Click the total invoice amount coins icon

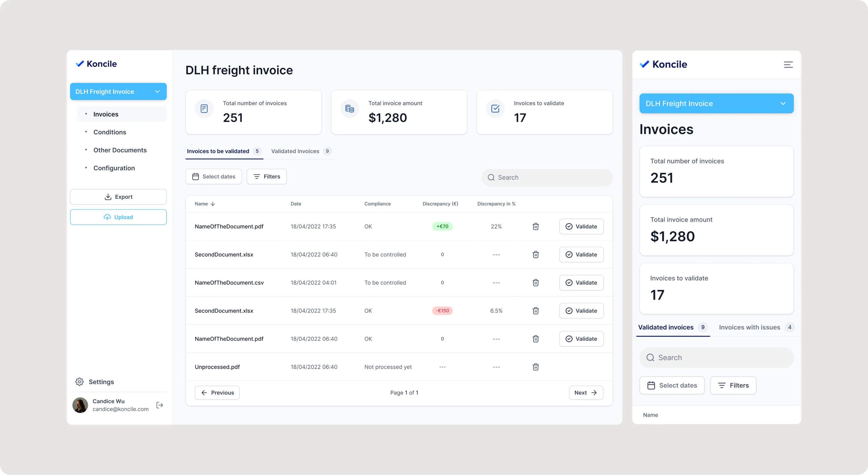point(350,109)
